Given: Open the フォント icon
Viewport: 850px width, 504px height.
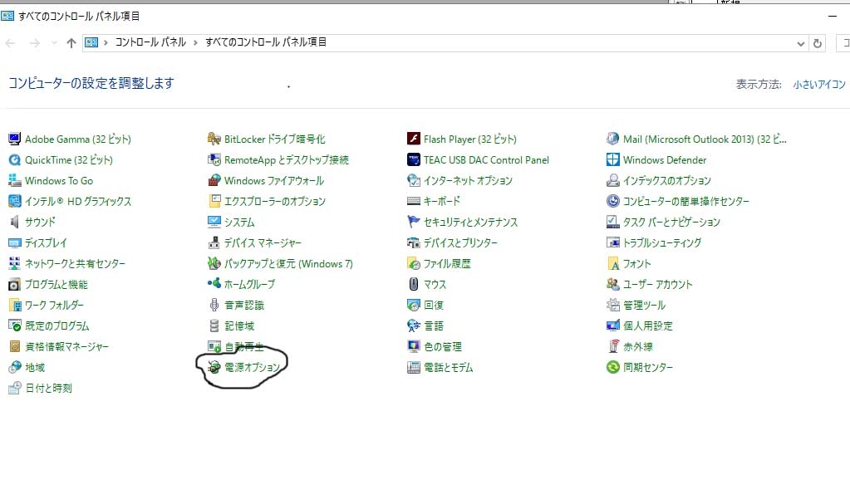Looking at the screenshot, I should 612,263.
